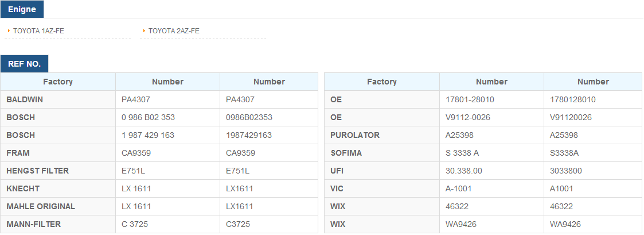Click the SOFIMA number S 3338 A
Viewport: 644px width, 235px height.
pyautogui.click(x=462, y=153)
